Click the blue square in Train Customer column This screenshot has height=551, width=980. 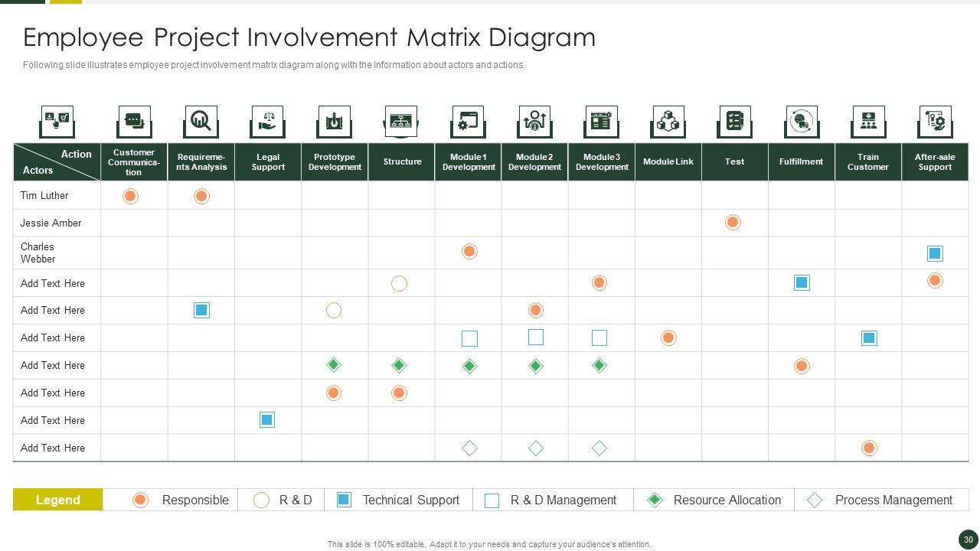(869, 338)
